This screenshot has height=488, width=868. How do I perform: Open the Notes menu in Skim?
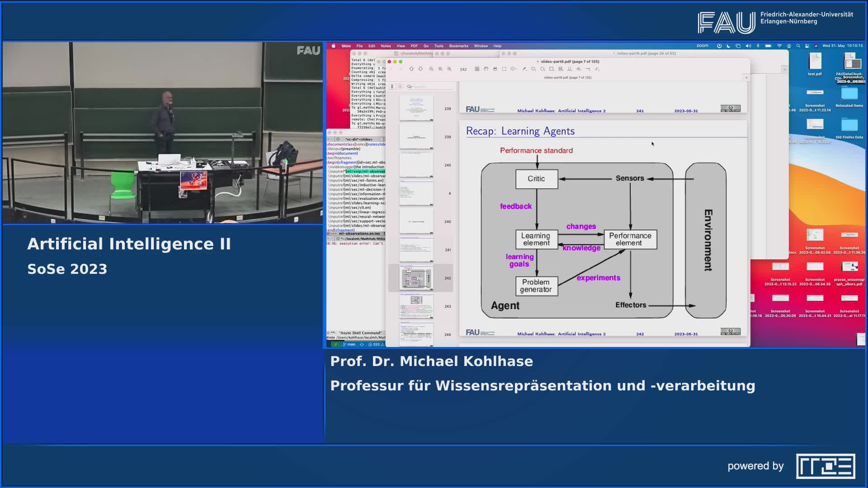click(x=386, y=46)
